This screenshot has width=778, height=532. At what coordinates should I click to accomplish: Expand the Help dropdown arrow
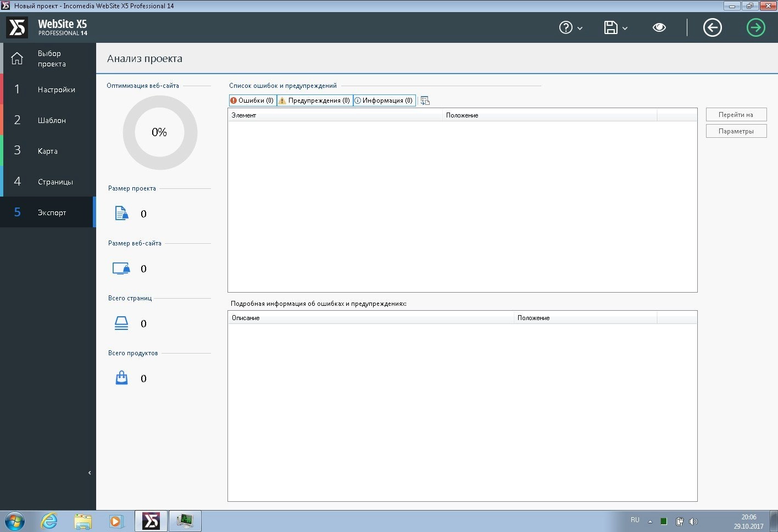pyautogui.click(x=580, y=28)
